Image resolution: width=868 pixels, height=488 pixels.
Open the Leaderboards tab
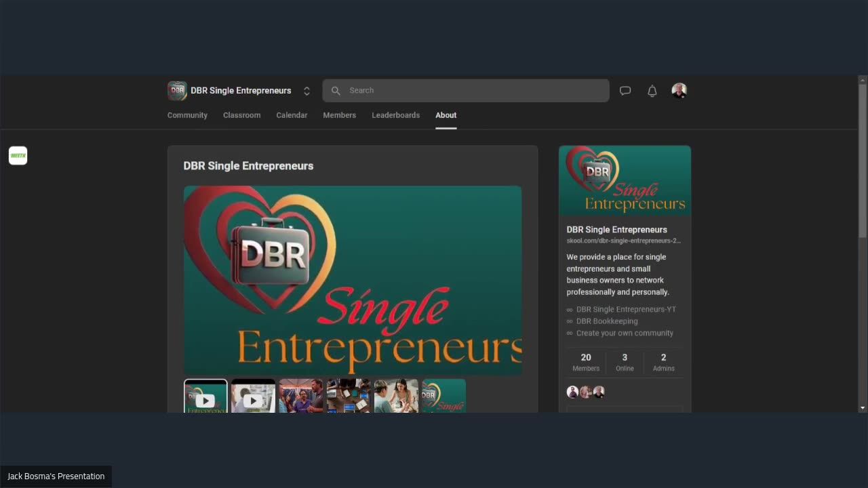(395, 115)
